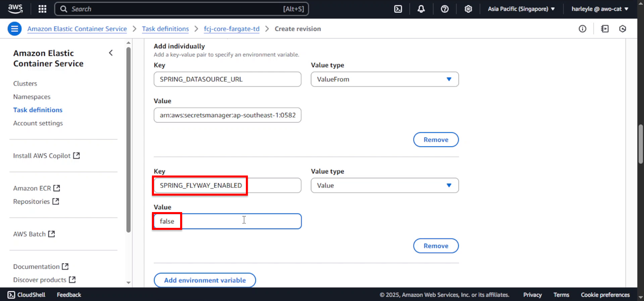
Task: Open the tutorials panel icon
Action: pos(604,29)
